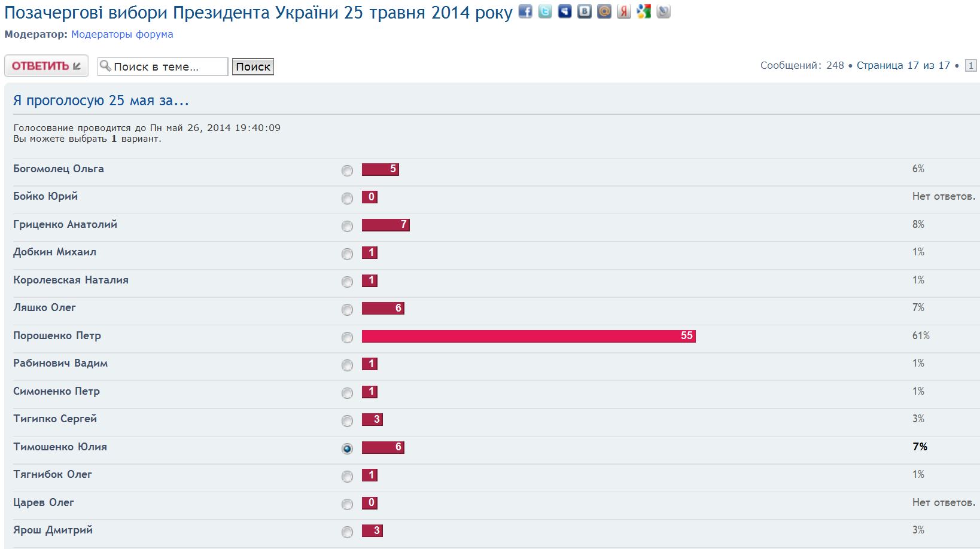Share via the Yandex Я icon
The width and height of the screenshot is (980, 549).
click(624, 11)
